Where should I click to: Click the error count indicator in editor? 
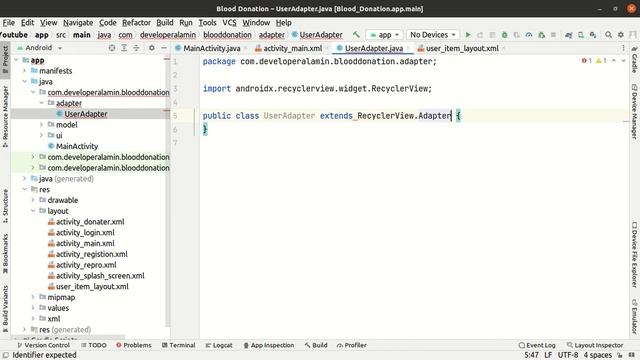point(587,60)
